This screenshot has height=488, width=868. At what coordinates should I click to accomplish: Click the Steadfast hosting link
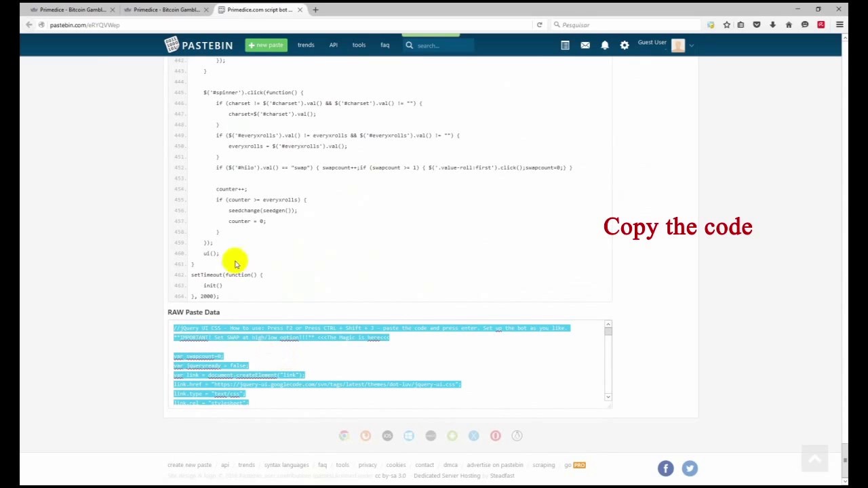502,476
